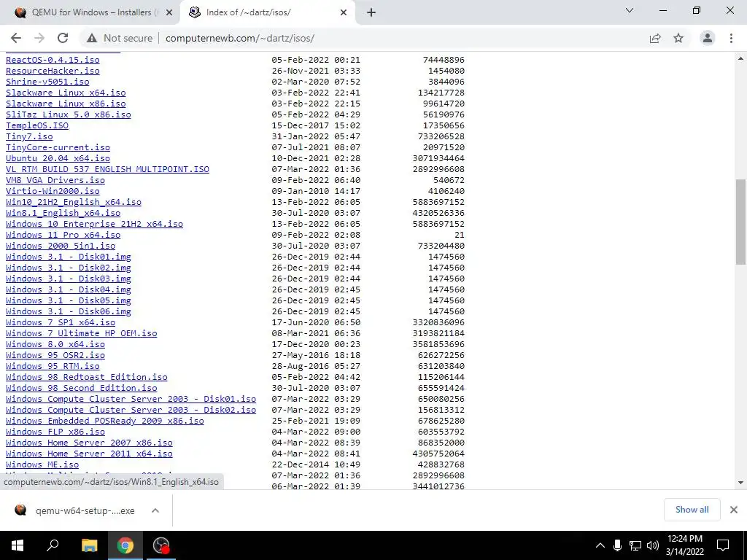Open File Explorer from taskbar
Viewport: 747px width, 560px height.
[x=89, y=545]
